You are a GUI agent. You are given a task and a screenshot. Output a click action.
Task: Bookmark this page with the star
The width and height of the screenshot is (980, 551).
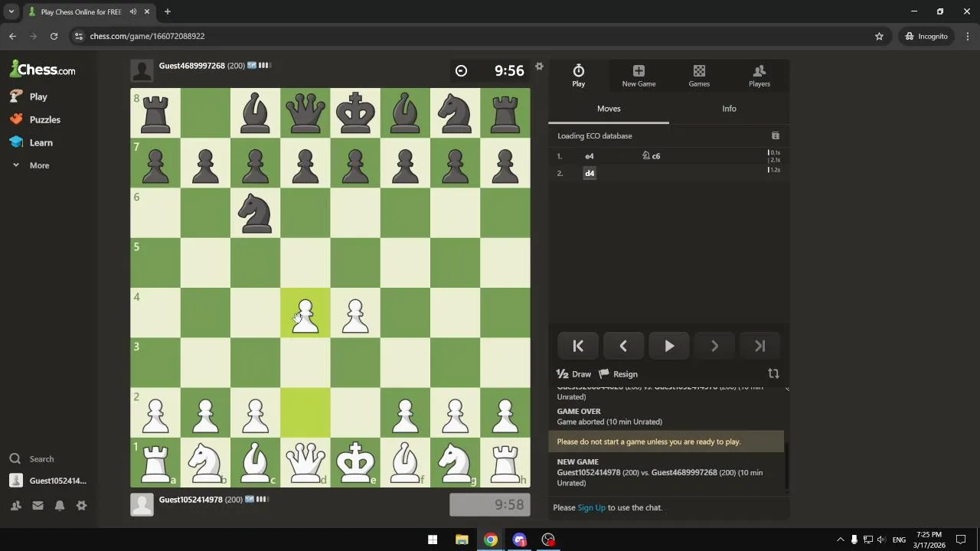(x=879, y=36)
